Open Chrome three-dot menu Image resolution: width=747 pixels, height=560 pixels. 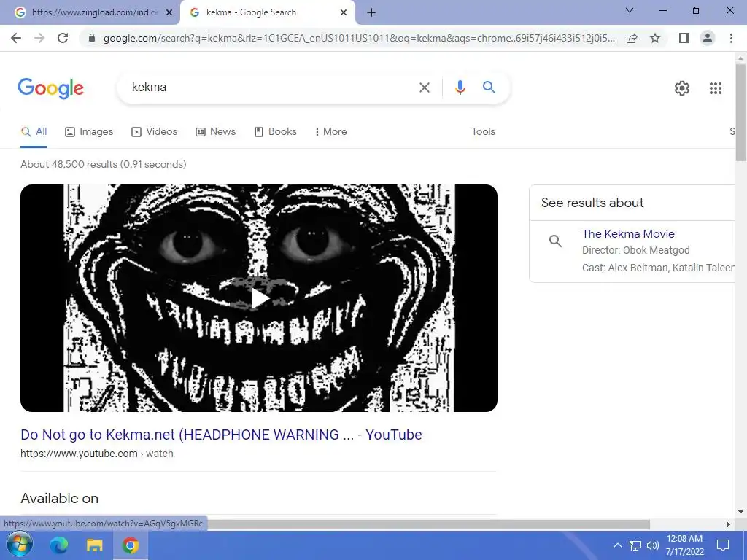(x=731, y=38)
